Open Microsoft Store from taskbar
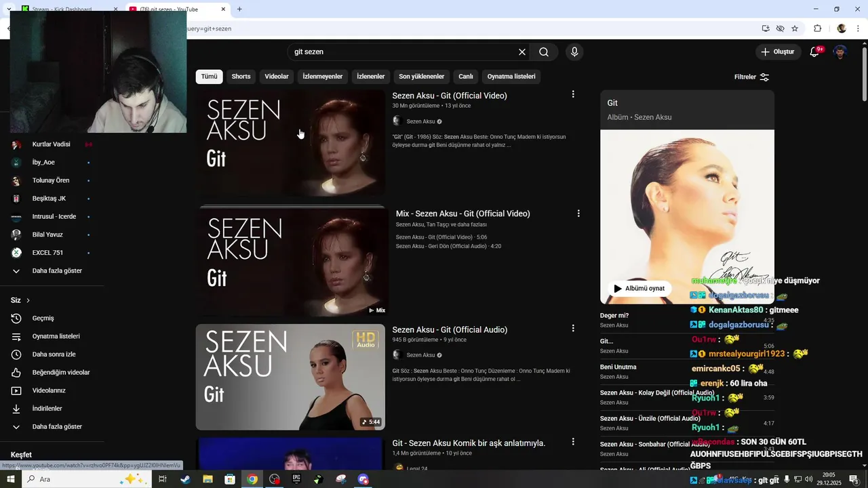 [x=230, y=479]
